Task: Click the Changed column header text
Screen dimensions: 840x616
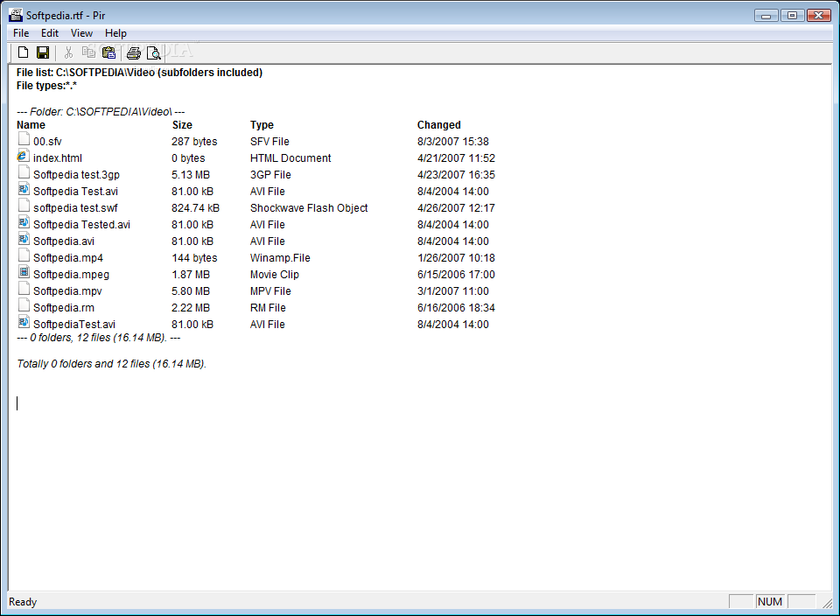Action: 438,125
